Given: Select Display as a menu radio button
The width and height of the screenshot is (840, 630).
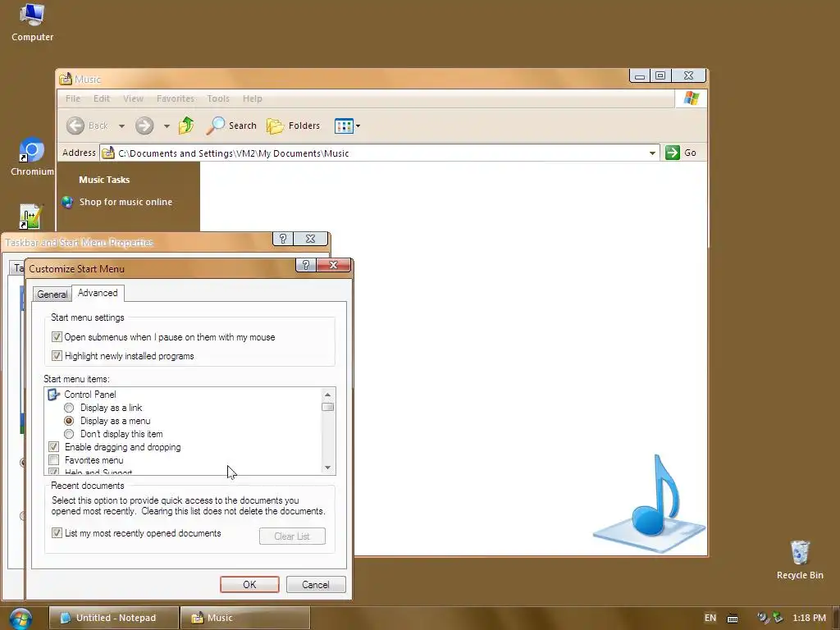Looking at the screenshot, I should (x=69, y=421).
